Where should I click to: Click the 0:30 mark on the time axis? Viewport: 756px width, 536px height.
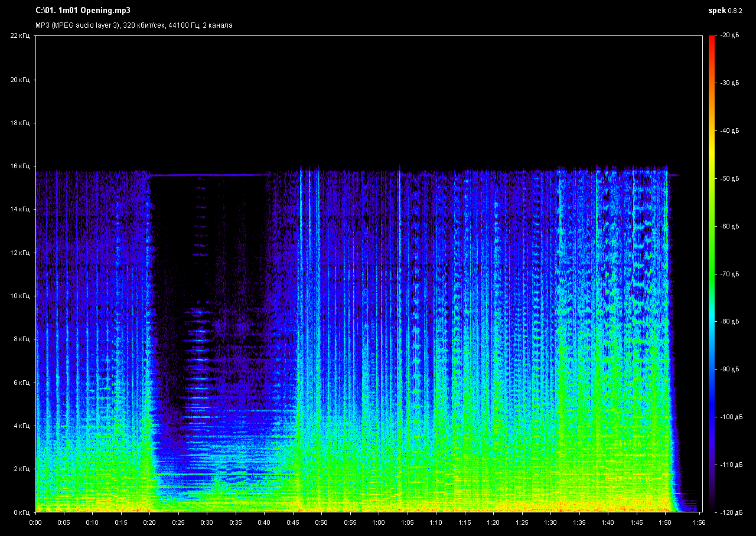point(207,522)
